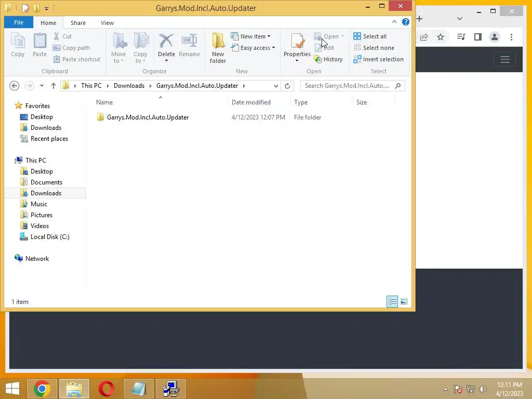Switch to Large icons view layout
This screenshot has width=532, height=399.
coord(404,301)
